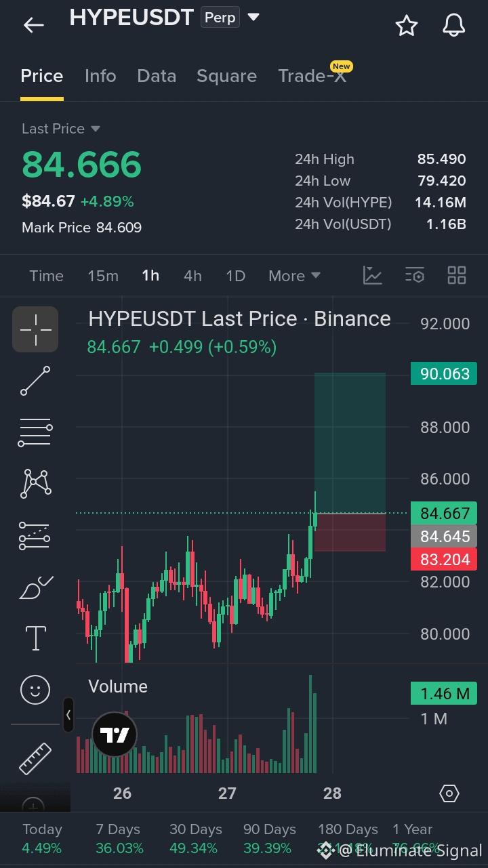Select the 1h chart interval
488x868 pixels.
point(150,276)
